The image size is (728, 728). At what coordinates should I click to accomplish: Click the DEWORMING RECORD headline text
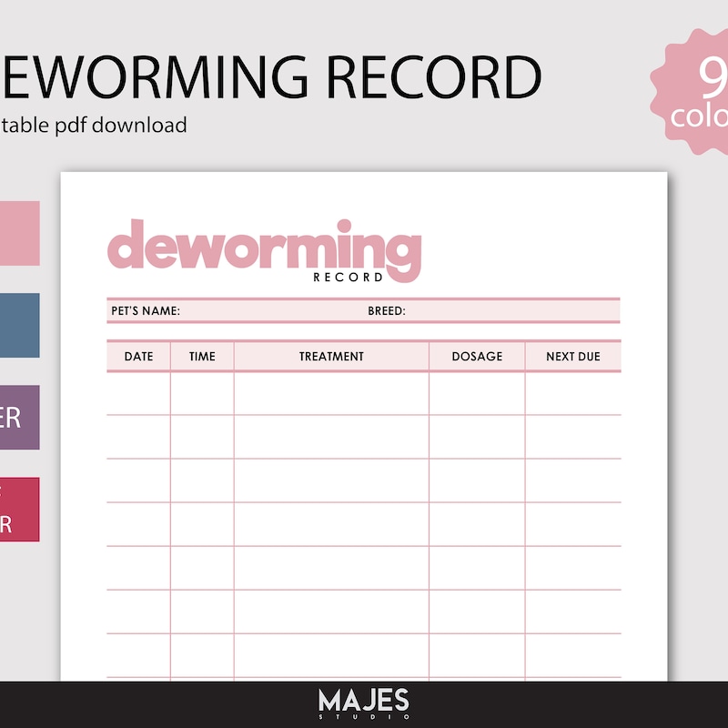tap(271, 77)
